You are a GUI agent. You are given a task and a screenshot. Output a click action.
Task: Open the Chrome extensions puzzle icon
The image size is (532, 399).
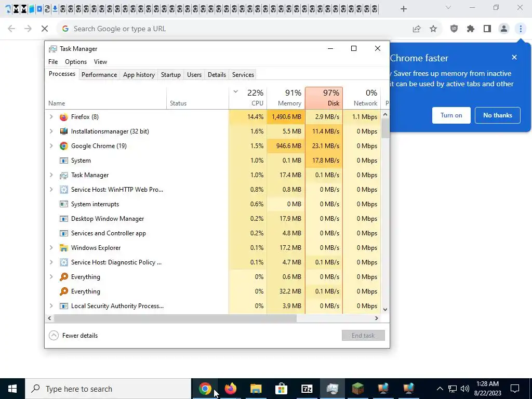point(471,29)
